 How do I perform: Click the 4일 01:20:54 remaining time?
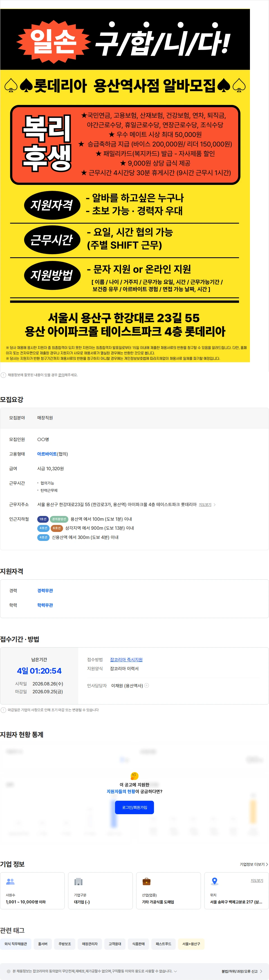coord(39,671)
